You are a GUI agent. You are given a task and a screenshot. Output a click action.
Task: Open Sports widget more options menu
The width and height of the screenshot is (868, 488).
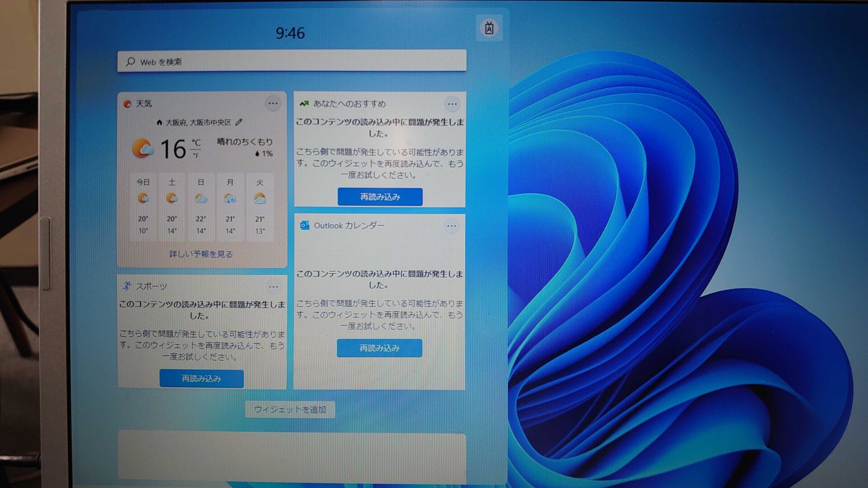click(x=273, y=287)
